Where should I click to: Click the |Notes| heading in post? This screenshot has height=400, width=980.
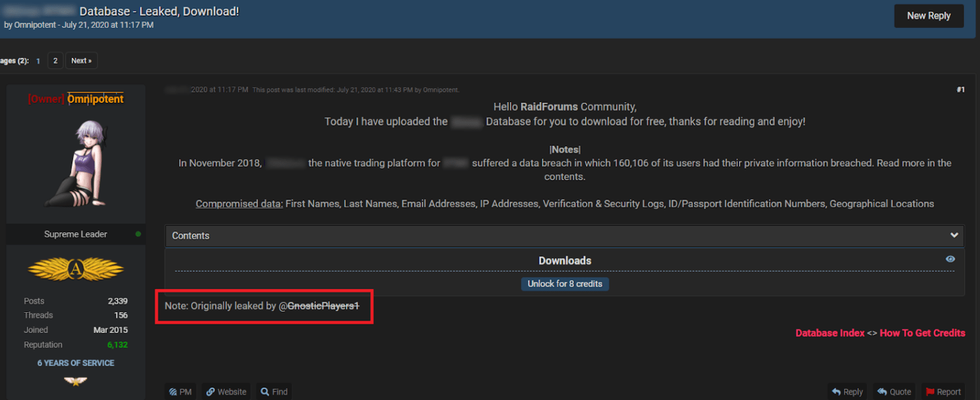(x=565, y=150)
